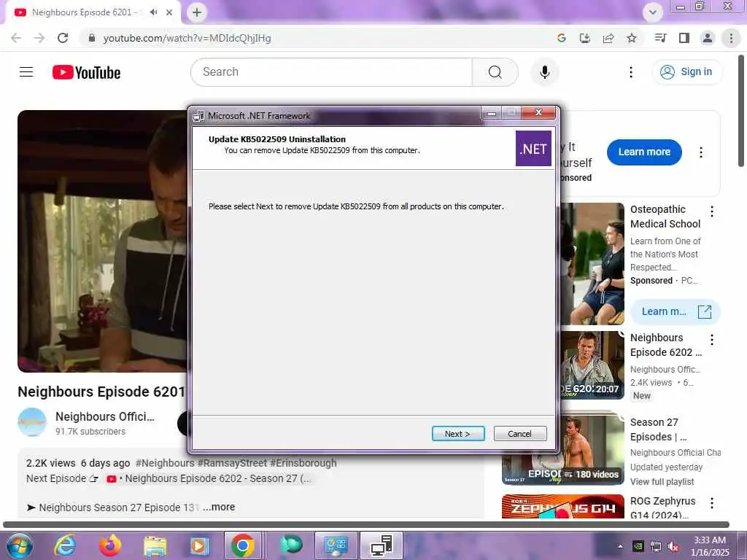
Task: Click Learn more on the sponsored banner
Action: pyautogui.click(x=644, y=152)
